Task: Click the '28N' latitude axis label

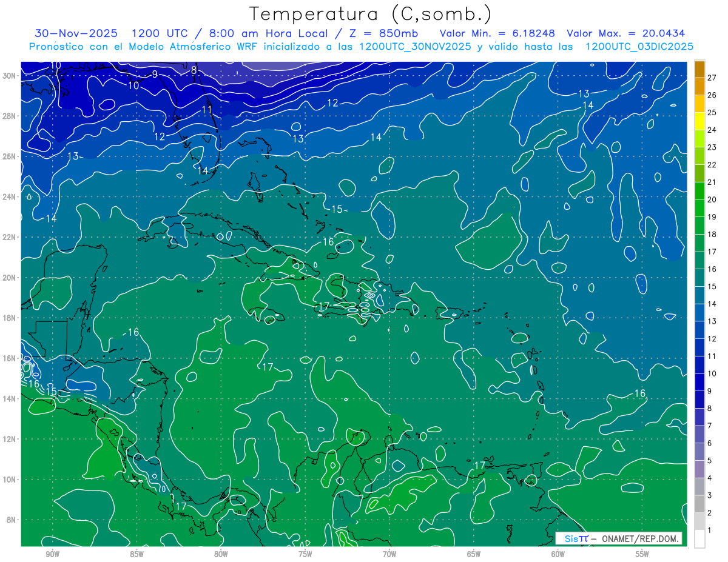Action: click(x=9, y=116)
